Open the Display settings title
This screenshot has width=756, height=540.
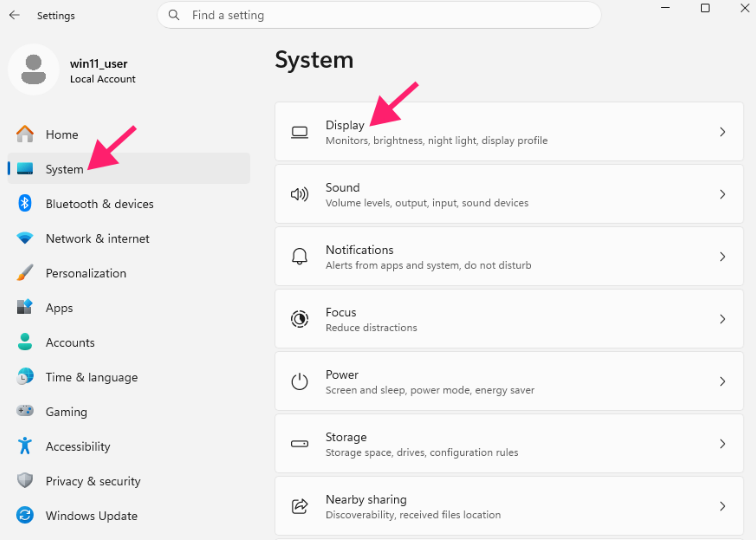pos(345,125)
